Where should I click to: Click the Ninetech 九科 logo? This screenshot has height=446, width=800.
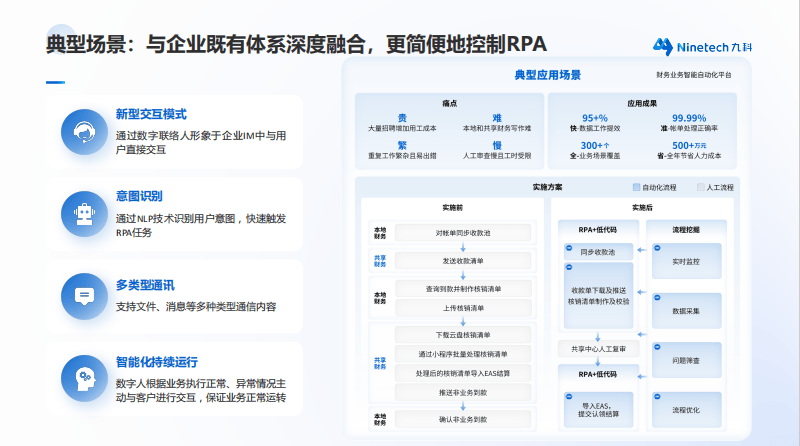tap(703, 47)
